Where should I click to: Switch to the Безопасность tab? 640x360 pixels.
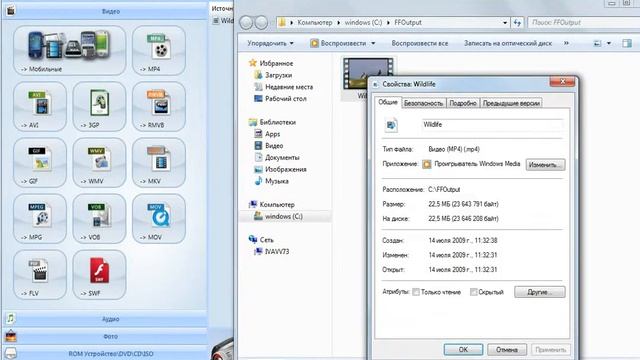423,103
